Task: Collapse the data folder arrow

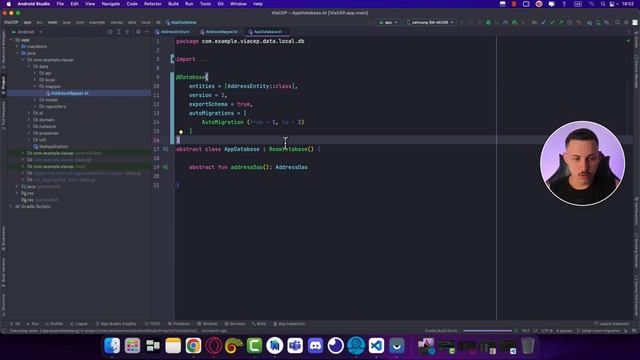Action: [29, 67]
